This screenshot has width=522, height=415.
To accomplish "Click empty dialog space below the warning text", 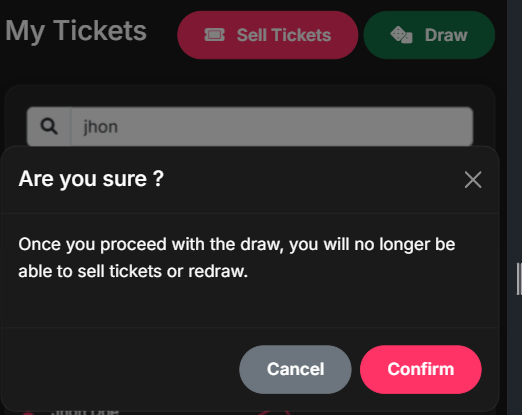I will point(250,303).
